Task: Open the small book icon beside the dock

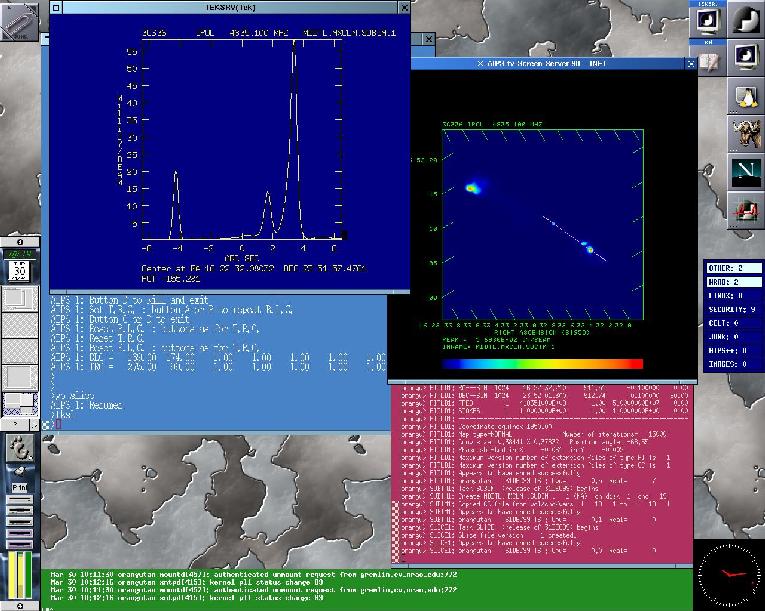Action: [x=709, y=62]
